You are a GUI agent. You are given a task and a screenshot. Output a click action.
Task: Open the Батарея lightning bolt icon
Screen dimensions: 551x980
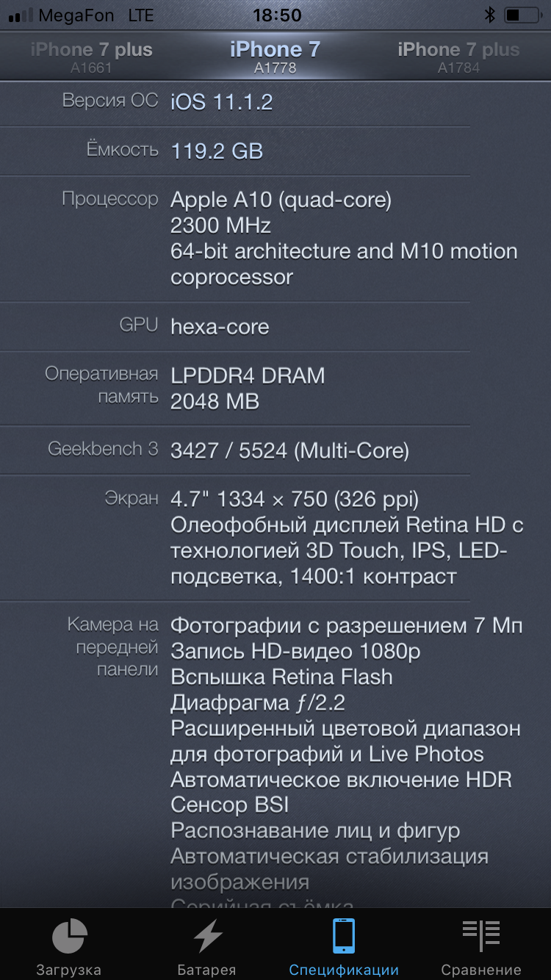coord(207,937)
